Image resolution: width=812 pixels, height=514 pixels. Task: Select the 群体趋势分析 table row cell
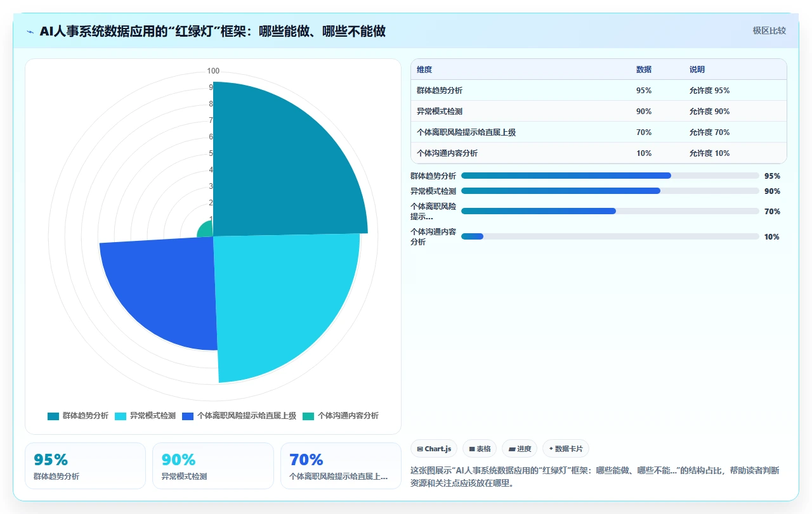coord(440,91)
